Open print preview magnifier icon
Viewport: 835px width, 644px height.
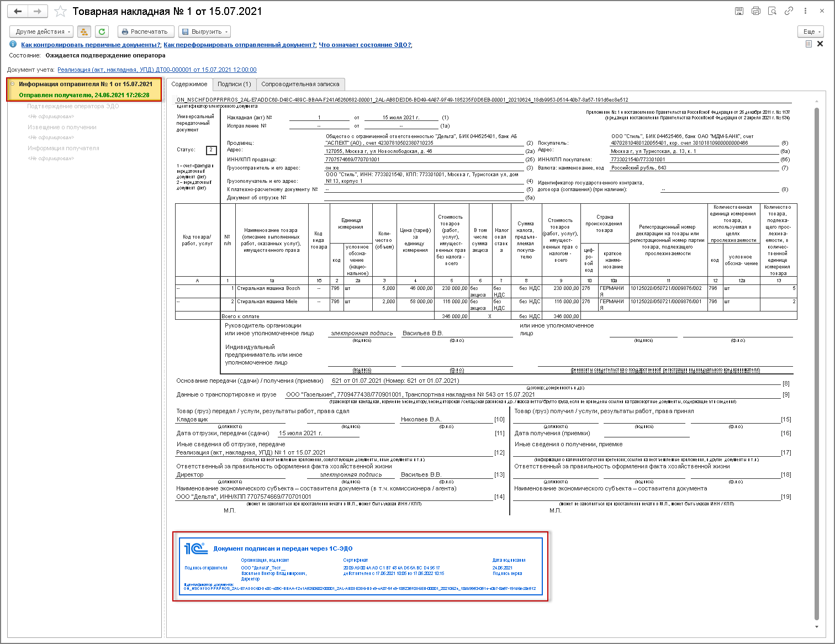point(773,11)
